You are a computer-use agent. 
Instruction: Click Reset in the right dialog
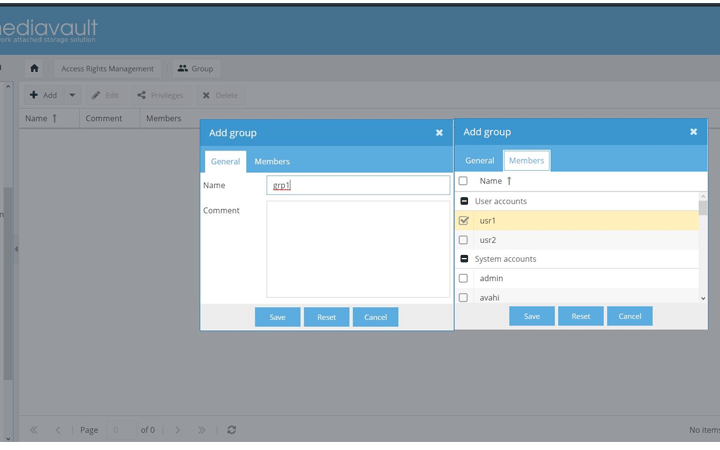[x=581, y=316]
